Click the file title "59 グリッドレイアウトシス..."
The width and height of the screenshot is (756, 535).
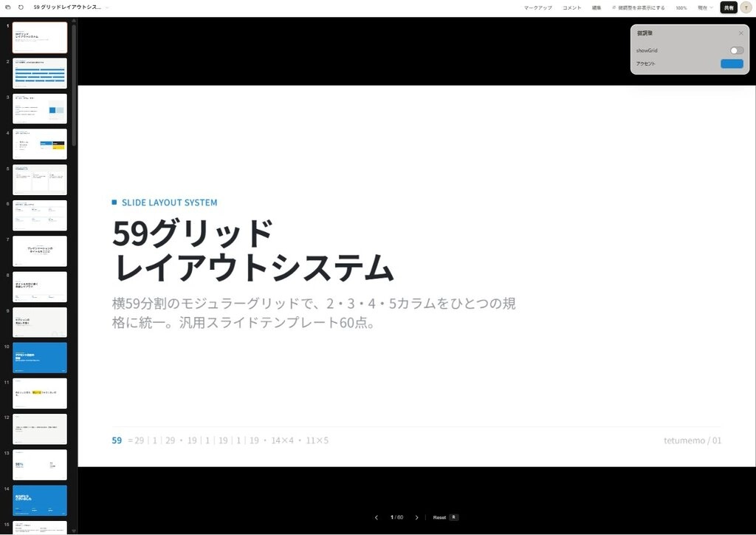click(x=67, y=7)
